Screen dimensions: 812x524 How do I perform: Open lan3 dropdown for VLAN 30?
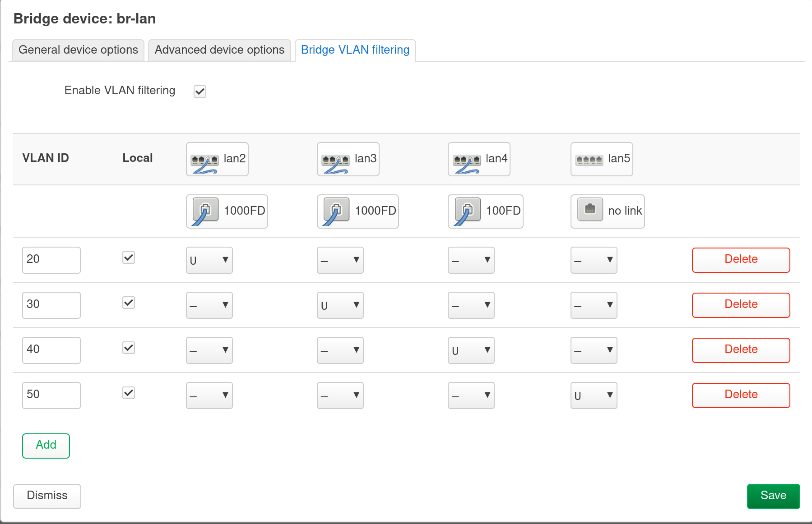pos(340,305)
